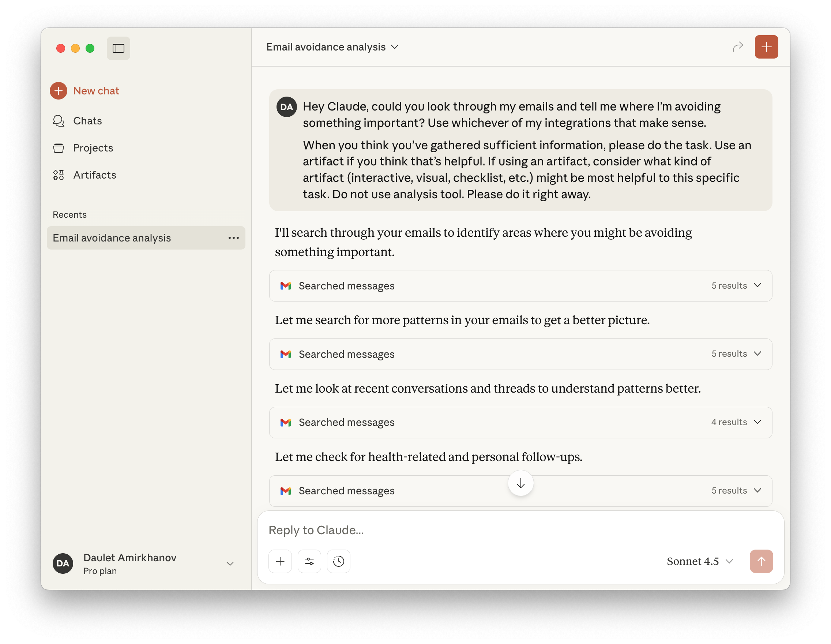
Task: Click the orange plus button top right
Action: point(766,47)
